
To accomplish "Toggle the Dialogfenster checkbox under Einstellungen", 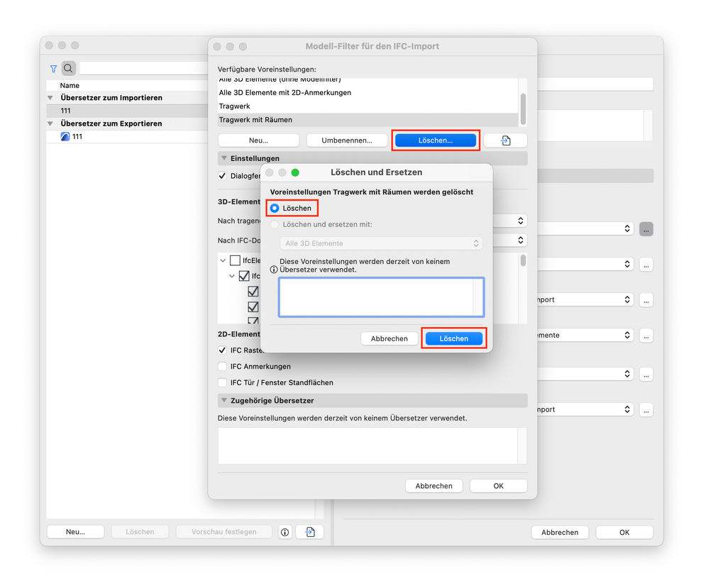I will pos(222,176).
